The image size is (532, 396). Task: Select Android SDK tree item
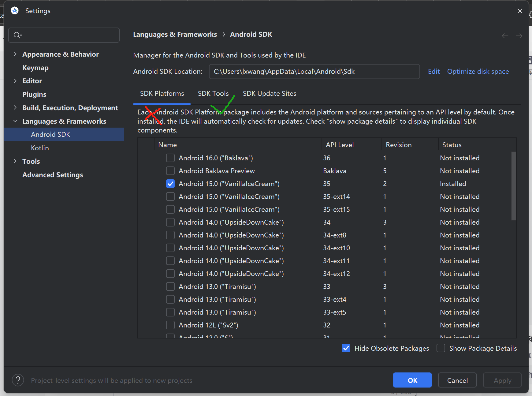point(64,134)
